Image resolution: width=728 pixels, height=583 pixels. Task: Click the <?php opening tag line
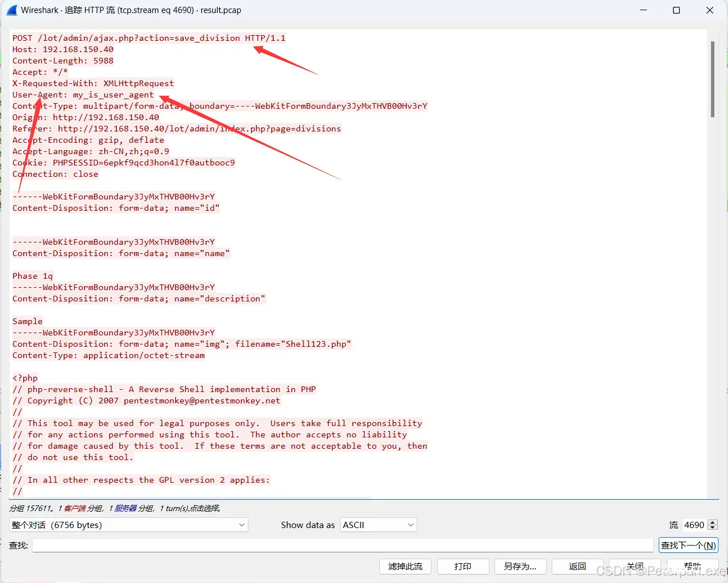[25, 378]
